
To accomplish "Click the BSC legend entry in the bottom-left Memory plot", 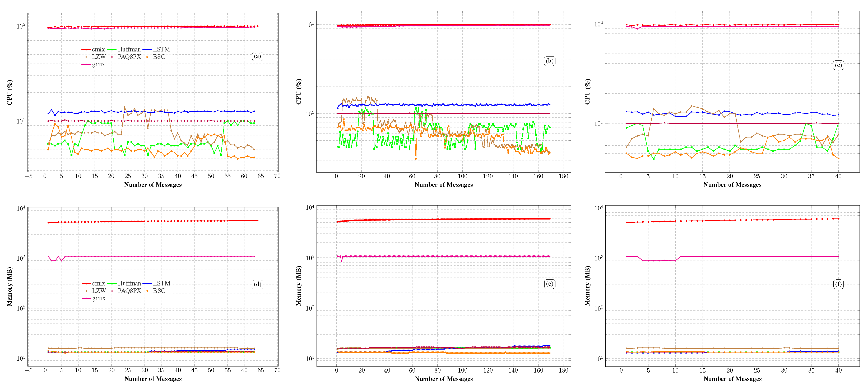I will tap(159, 291).
